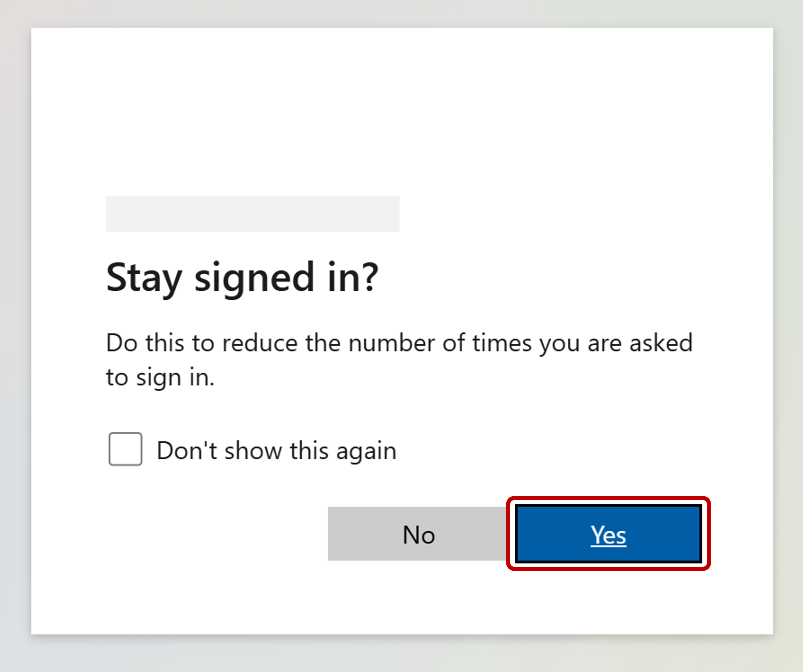Click the word "signed" in the heading
Image resolution: width=803 pixels, height=672 pixels.
tap(254, 278)
